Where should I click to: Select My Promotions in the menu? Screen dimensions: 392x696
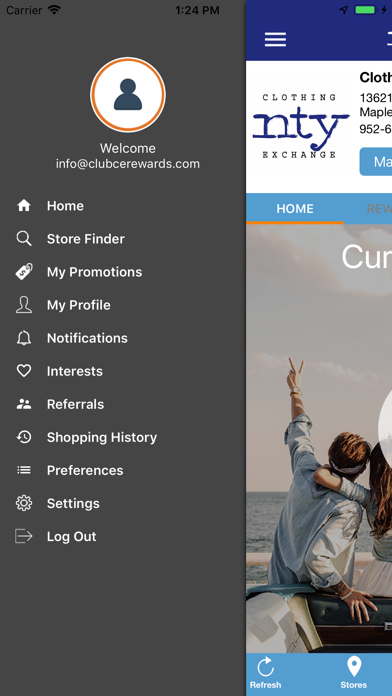point(95,272)
